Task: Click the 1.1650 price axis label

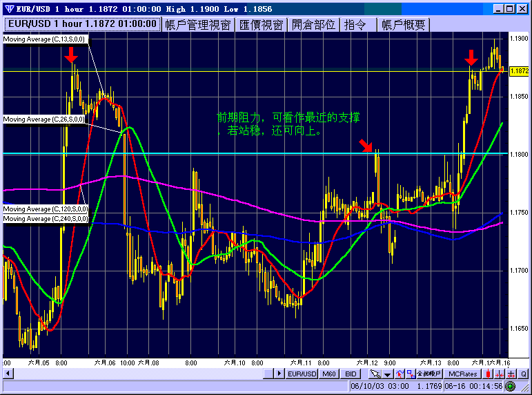Action: click(519, 329)
